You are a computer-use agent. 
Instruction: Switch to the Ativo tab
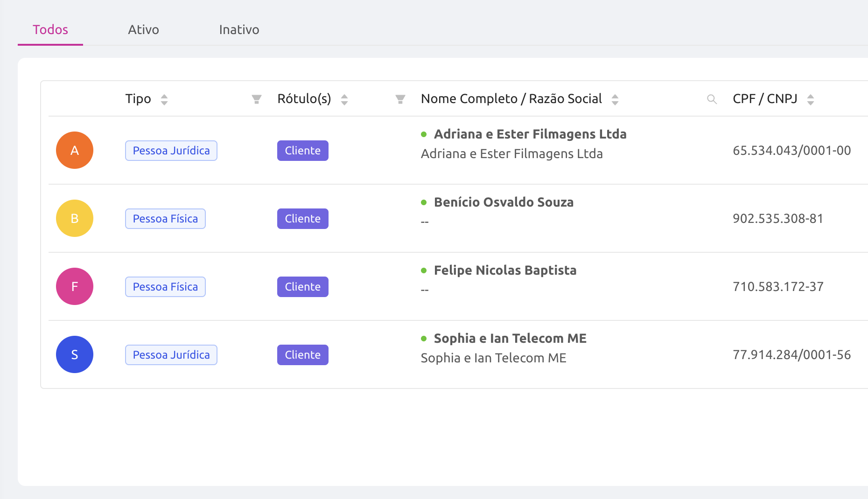143,30
